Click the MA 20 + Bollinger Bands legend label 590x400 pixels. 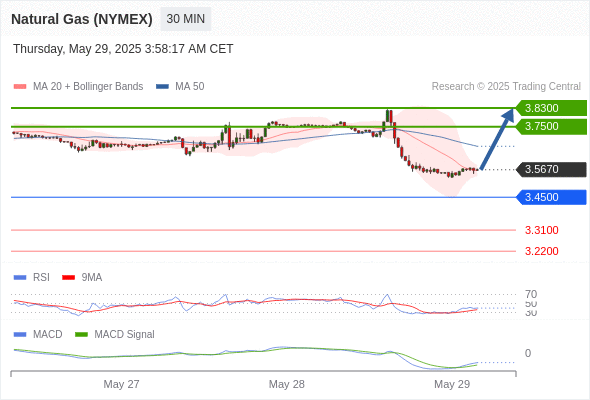click(x=88, y=87)
